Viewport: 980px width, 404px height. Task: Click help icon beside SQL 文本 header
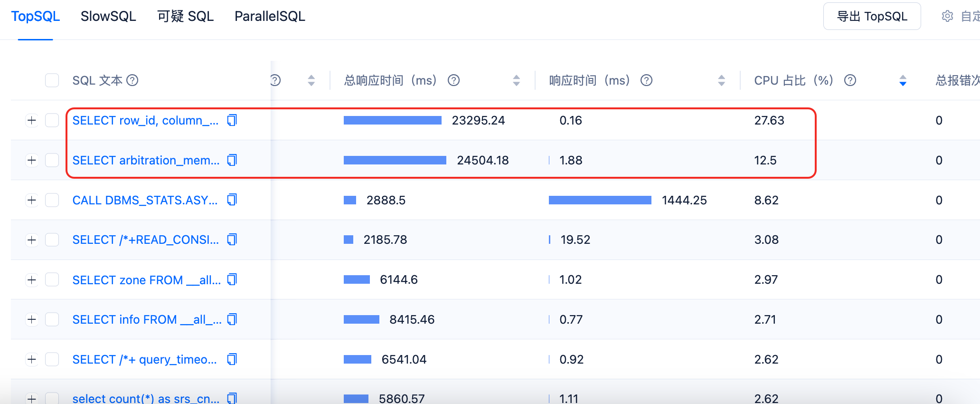click(x=132, y=80)
